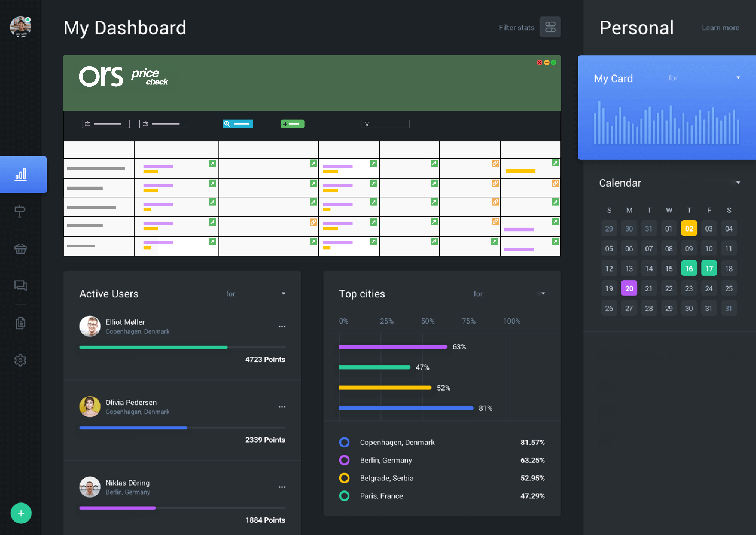The height and width of the screenshot is (535, 756).
Task: Click orange link icon in fourth row third column
Action: pyautogui.click(x=313, y=222)
